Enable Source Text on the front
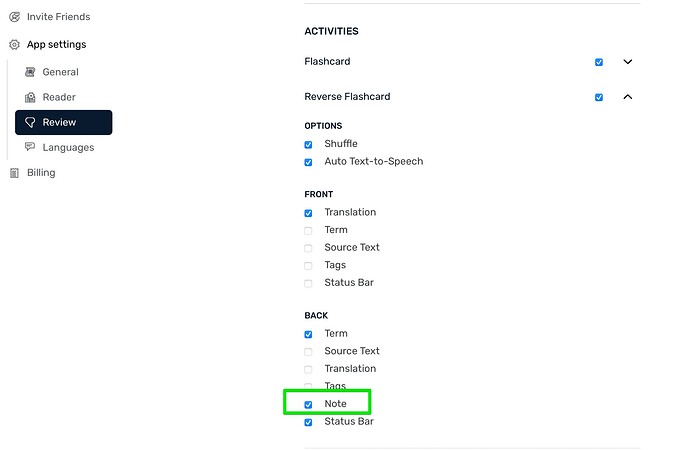The image size is (690, 450). click(x=308, y=248)
